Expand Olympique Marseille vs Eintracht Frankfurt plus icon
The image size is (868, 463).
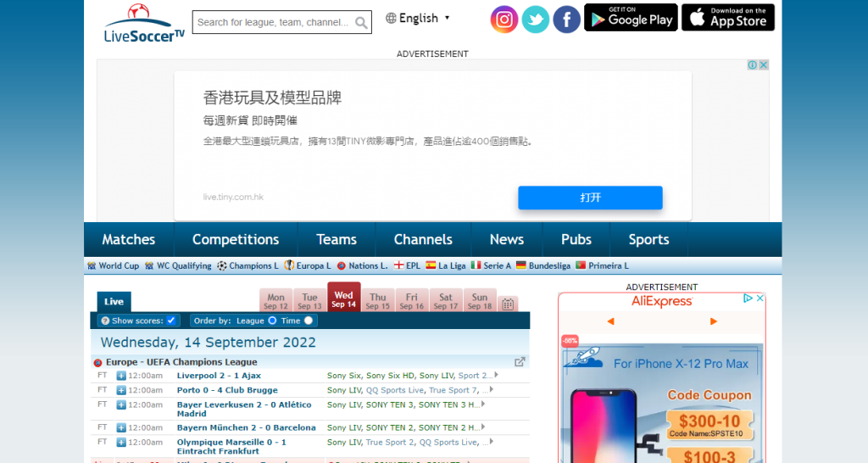(121, 443)
